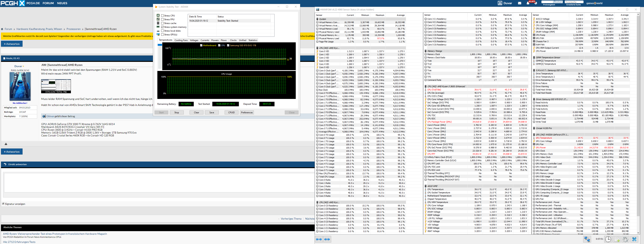The image size is (644, 244).
Task: Open the Prozessoren breadcrumb link
Action: 74,29
